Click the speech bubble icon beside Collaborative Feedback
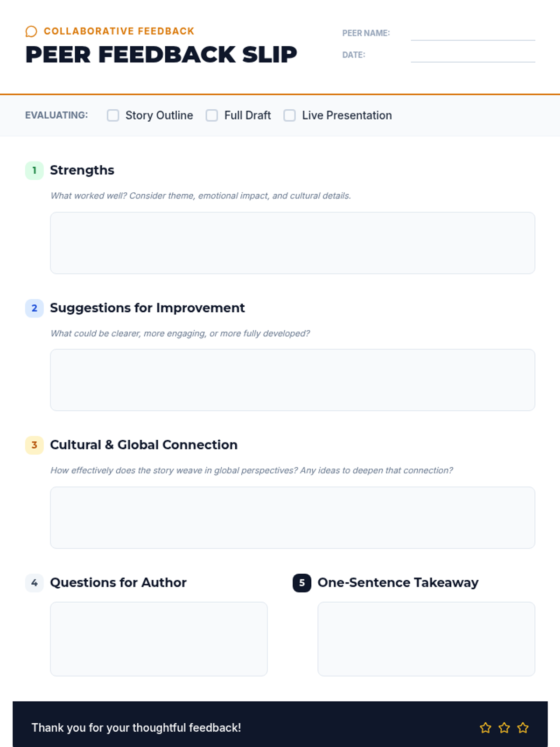560x747 pixels. coord(31,31)
